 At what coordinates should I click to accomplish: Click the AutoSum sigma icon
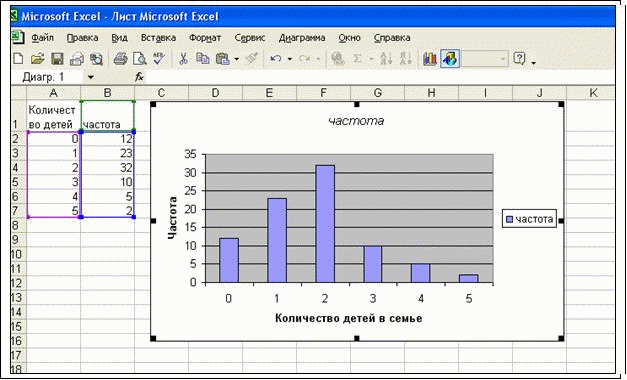point(357,59)
